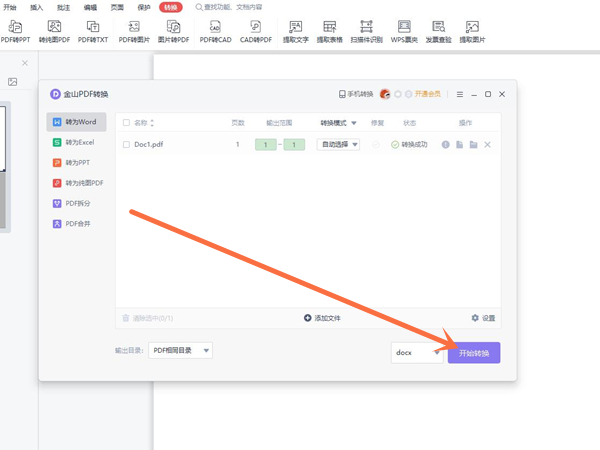Open the CAD转PDF tool
600x450 pixels.
point(255,32)
